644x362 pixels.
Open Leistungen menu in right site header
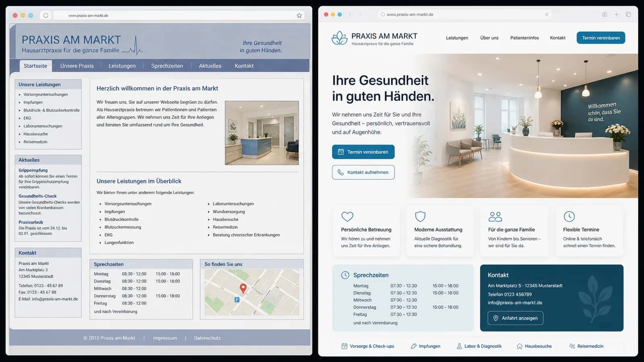click(457, 38)
